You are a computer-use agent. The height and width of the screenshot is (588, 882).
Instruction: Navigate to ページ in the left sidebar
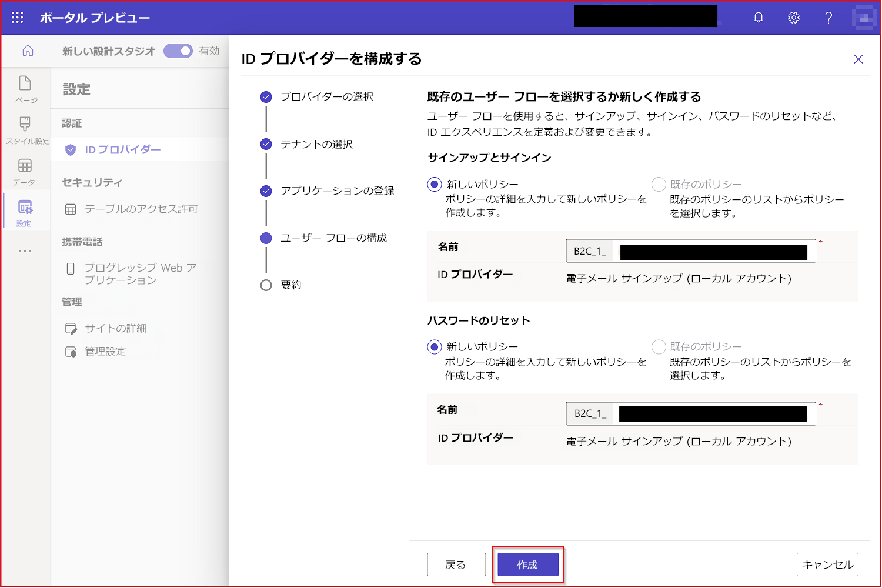tap(26, 89)
